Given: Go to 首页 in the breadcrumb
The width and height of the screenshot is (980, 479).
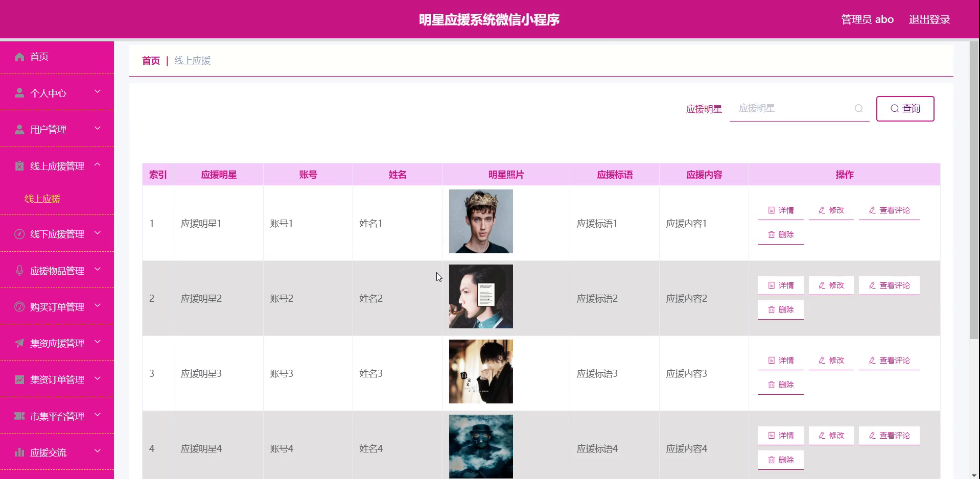Looking at the screenshot, I should pyautogui.click(x=151, y=61).
